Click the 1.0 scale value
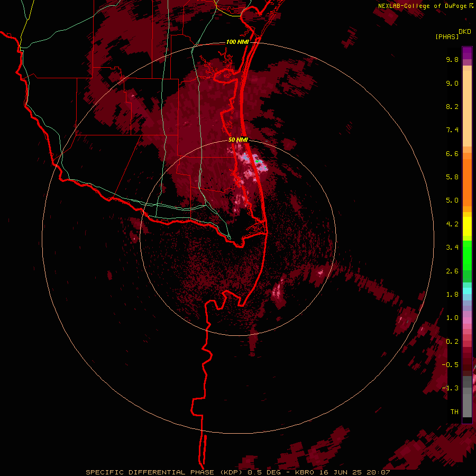The width and height of the screenshot is (476, 476). point(452,318)
